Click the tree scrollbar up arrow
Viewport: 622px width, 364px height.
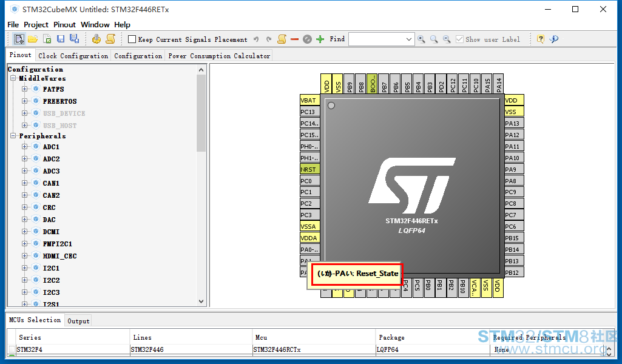[x=201, y=70]
